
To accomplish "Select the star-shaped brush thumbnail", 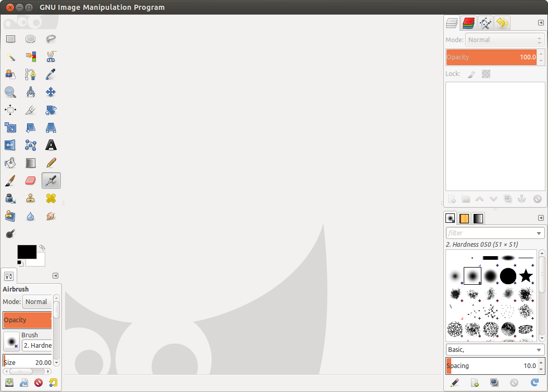I will click(526, 276).
